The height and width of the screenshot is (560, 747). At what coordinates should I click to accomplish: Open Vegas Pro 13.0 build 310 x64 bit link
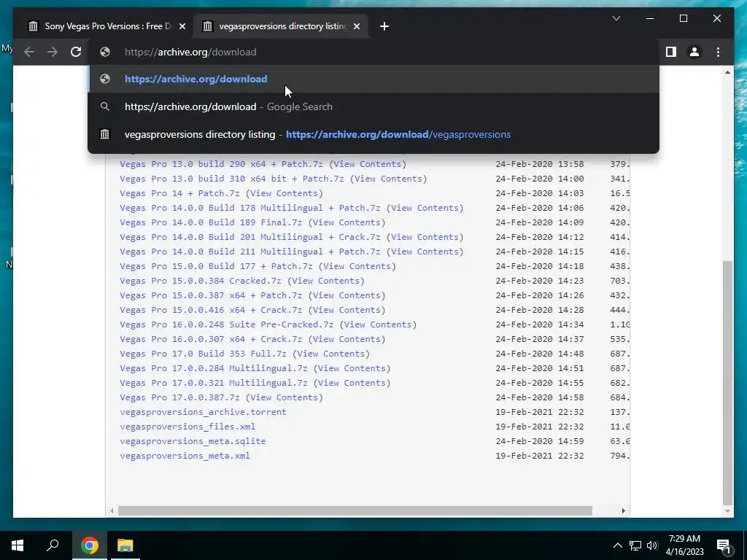point(231,179)
